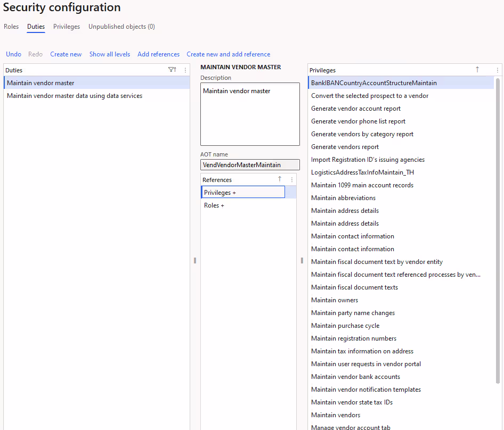Click Create new and add reference

(228, 54)
